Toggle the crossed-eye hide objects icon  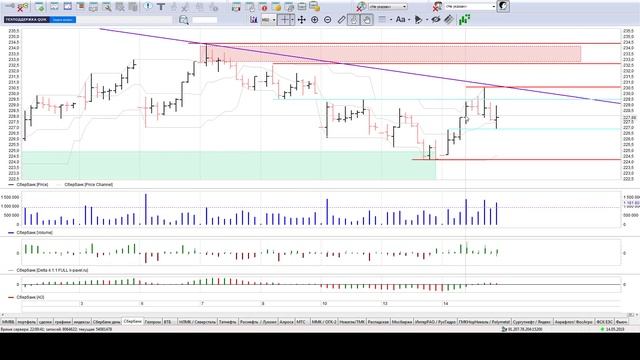pyautogui.click(x=436, y=20)
